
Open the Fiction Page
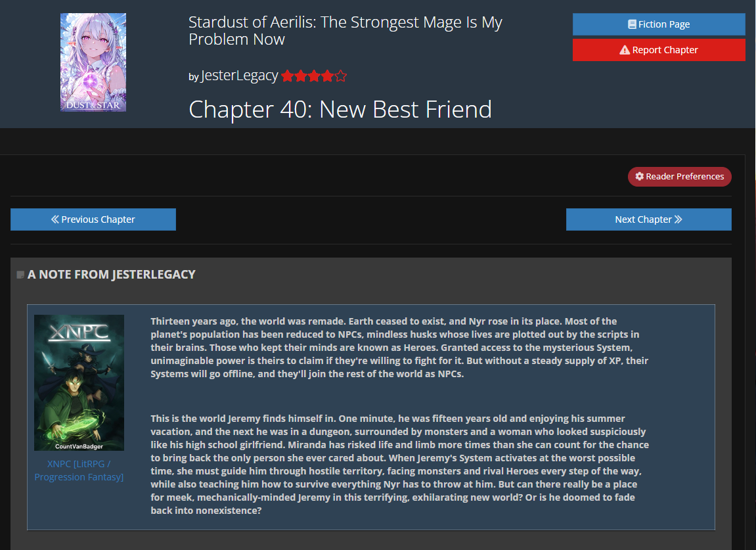[x=659, y=24]
